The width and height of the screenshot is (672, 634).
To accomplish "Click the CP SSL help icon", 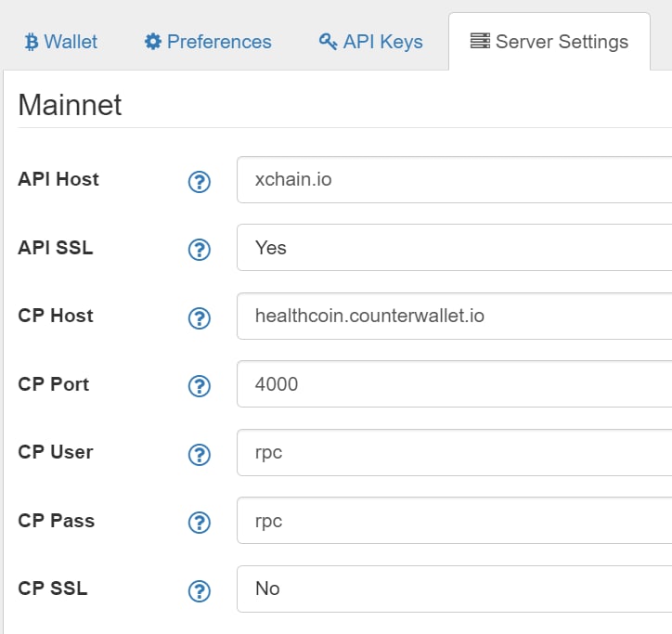I will click(x=200, y=591).
